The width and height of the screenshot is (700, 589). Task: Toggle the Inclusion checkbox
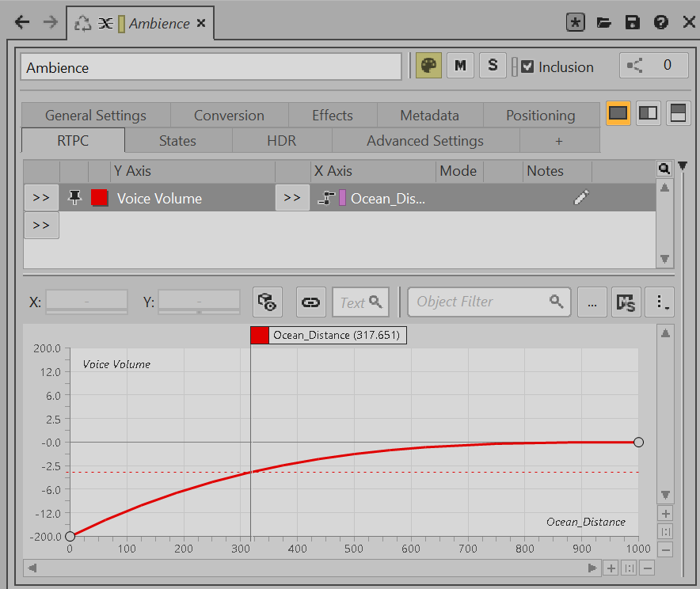[527, 66]
